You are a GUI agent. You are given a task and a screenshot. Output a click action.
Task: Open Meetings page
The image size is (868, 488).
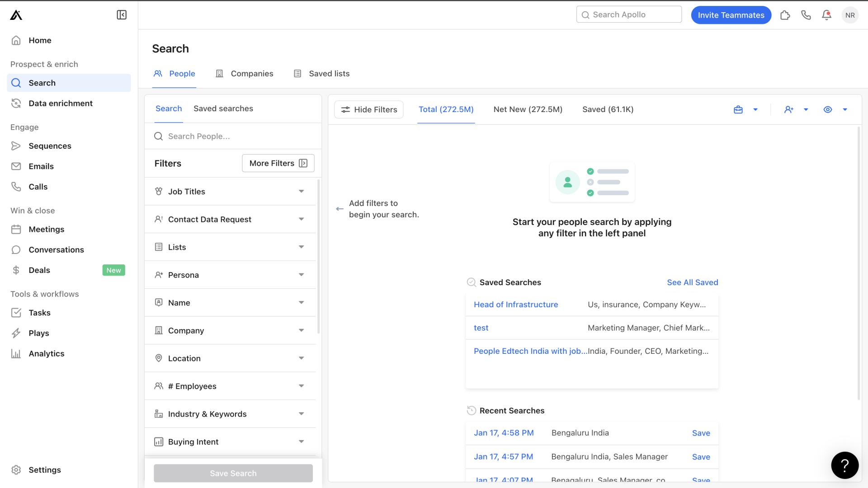[69, 229]
